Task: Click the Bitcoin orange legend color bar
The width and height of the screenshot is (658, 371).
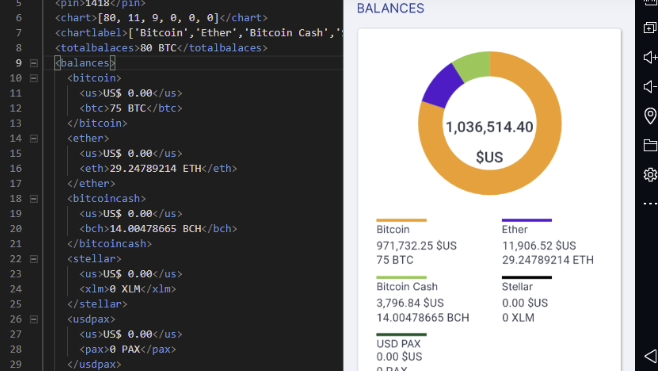Action: (x=401, y=220)
